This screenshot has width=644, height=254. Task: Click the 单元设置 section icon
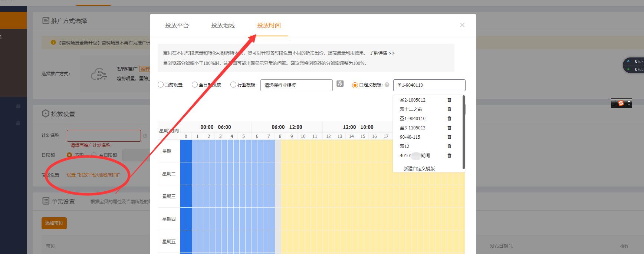tap(46, 201)
